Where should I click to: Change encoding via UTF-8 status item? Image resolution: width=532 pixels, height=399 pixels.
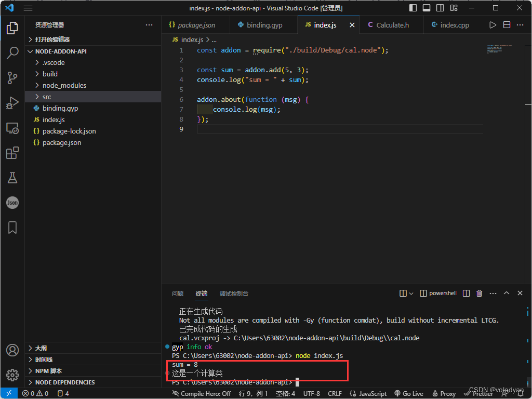(312, 394)
